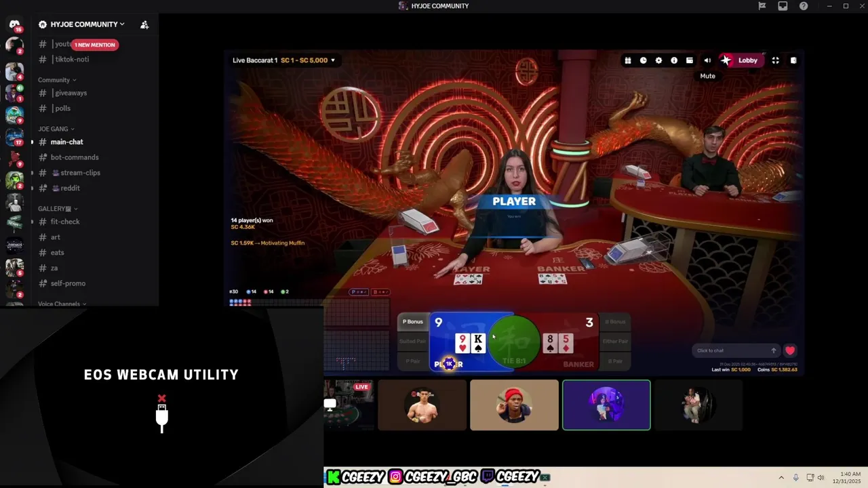
Task: Place a bet on B Bonus
Action: pyautogui.click(x=615, y=322)
